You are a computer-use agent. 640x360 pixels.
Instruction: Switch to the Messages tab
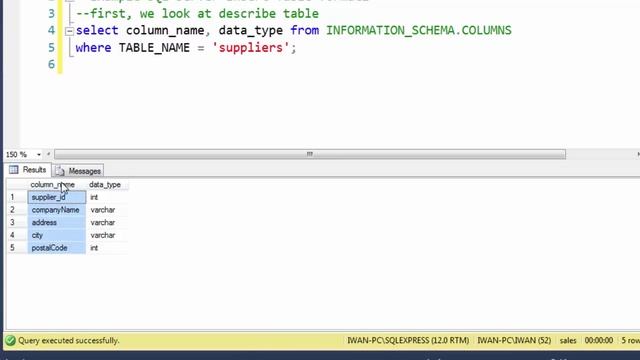78,171
